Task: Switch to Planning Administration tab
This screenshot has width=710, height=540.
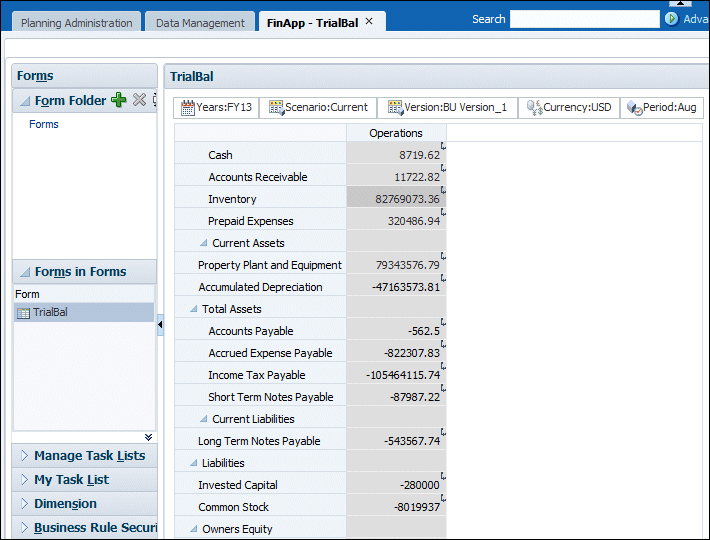Action: pyautogui.click(x=77, y=23)
